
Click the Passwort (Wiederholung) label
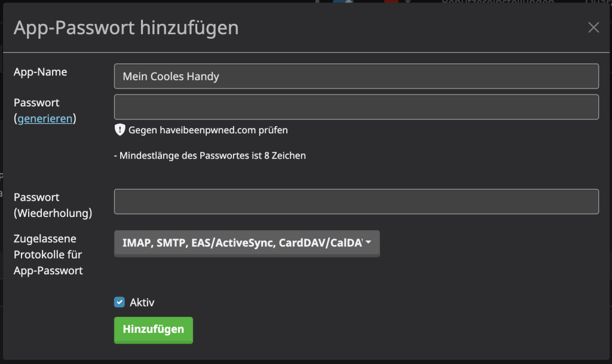pyautogui.click(x=53, y=205)
